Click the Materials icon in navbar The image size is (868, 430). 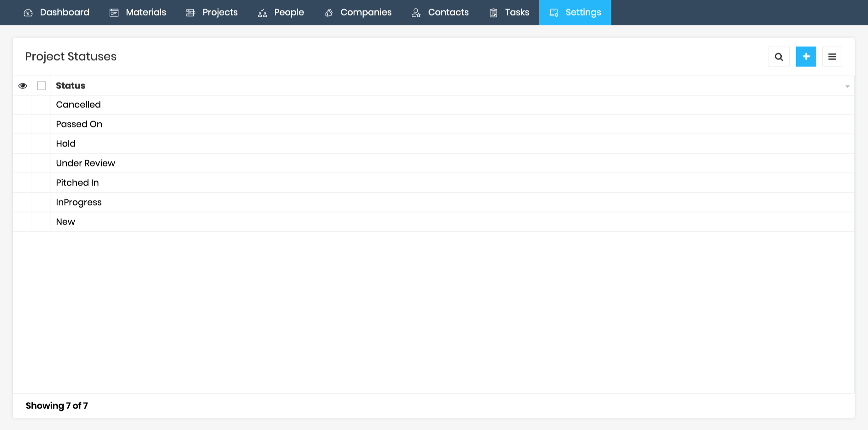tap(114, 13)
